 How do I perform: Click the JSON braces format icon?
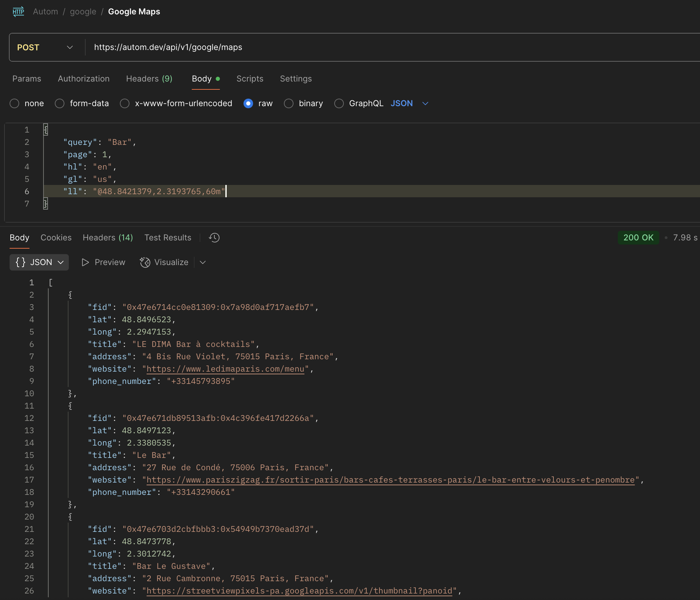[21, 262]
